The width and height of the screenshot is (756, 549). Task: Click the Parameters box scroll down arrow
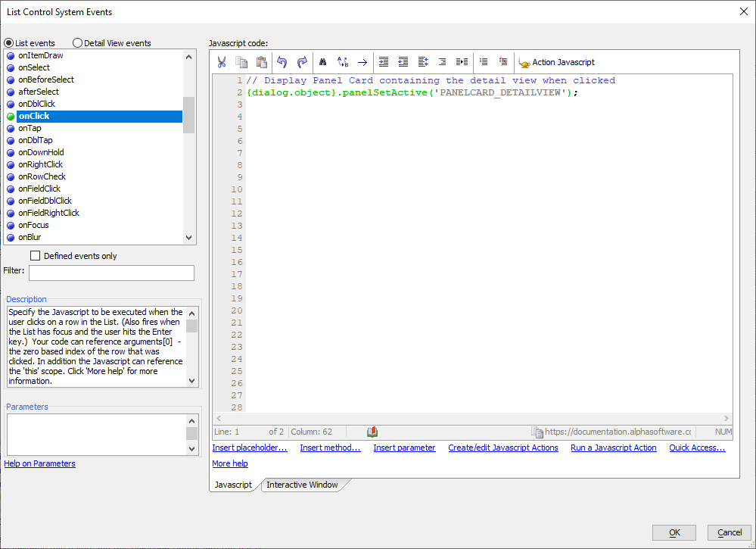pyautogui.click(x=192, y=448)
